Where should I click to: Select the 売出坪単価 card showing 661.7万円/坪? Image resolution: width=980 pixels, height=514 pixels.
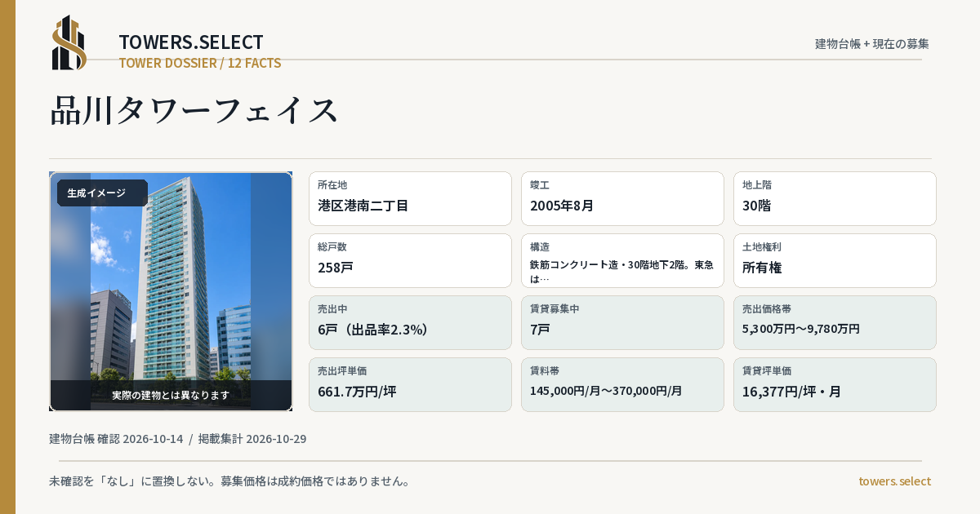(410, 384)
